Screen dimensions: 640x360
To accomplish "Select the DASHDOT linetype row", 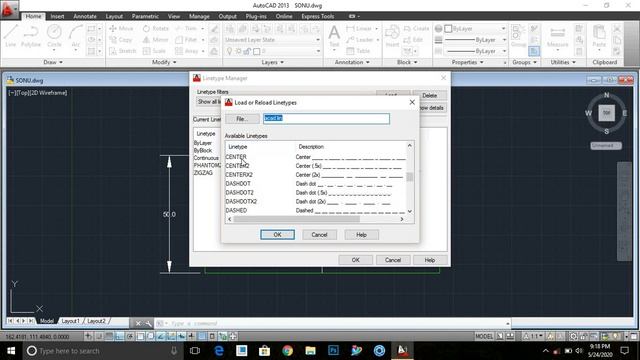I will point(316,184).
